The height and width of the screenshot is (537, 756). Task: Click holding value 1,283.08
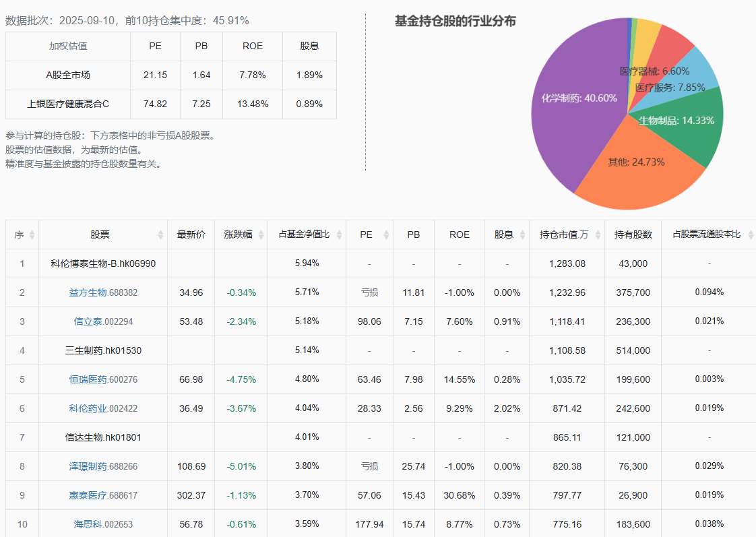coord(567,263)
